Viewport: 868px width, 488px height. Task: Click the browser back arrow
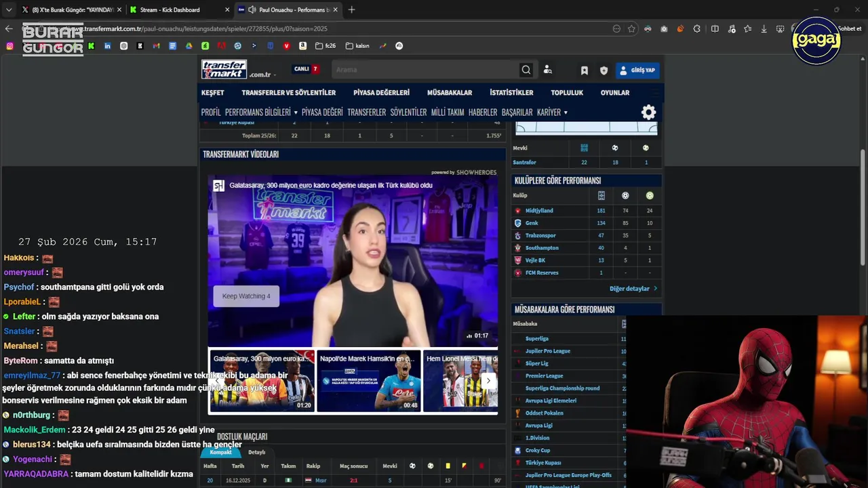click(x=9, y=28)
